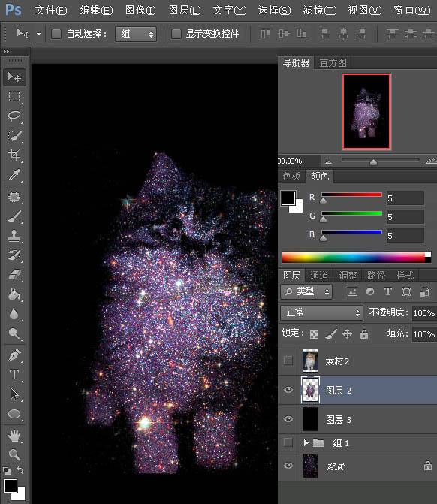Click the lock all pixels padlock icon
The width and height of the screenshot is (437, 504).
pyautogui.click(x=363, y=334)
